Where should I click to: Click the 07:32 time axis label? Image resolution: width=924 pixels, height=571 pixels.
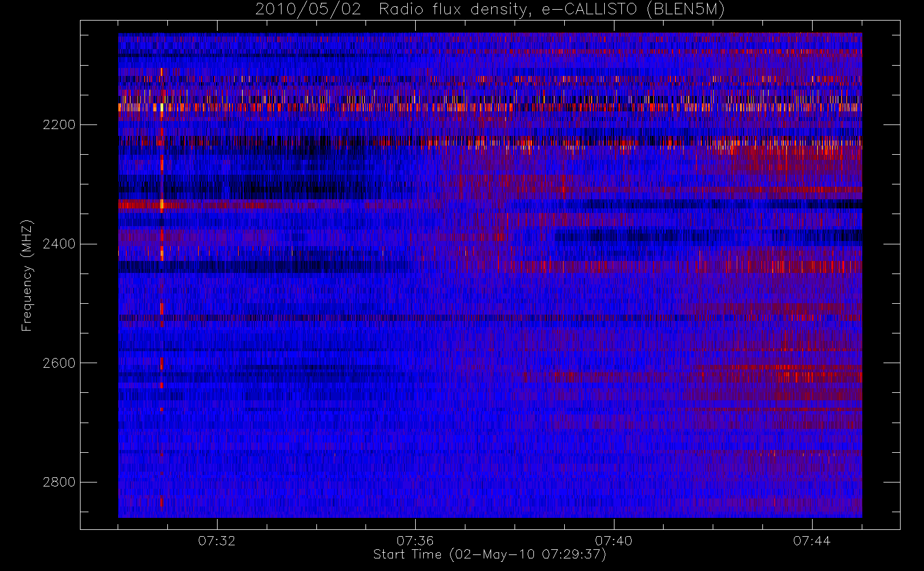(217, 541)
